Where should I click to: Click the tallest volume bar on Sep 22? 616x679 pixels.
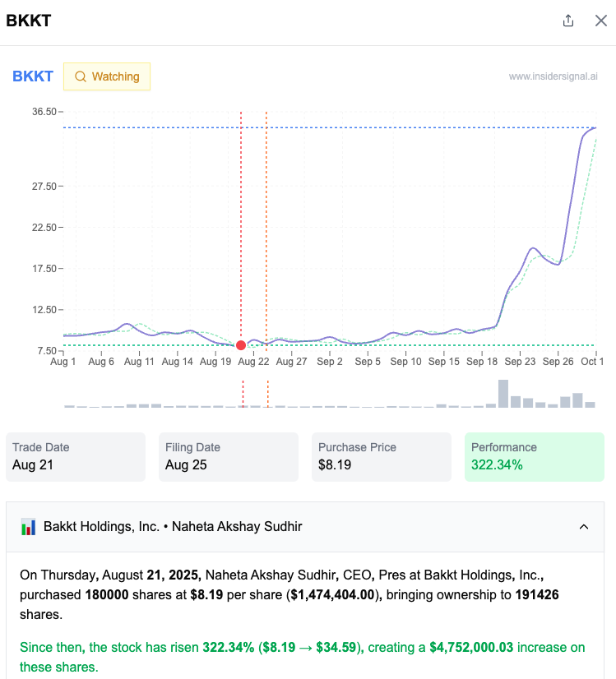click(x=503, y=394)
